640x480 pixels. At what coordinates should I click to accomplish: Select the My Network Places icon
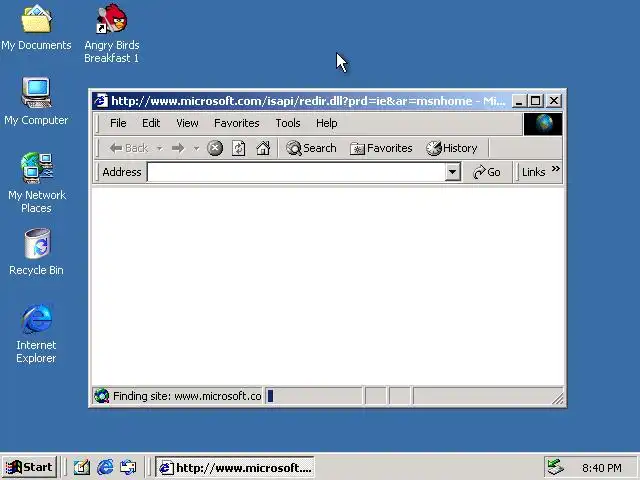click(36, 182)
